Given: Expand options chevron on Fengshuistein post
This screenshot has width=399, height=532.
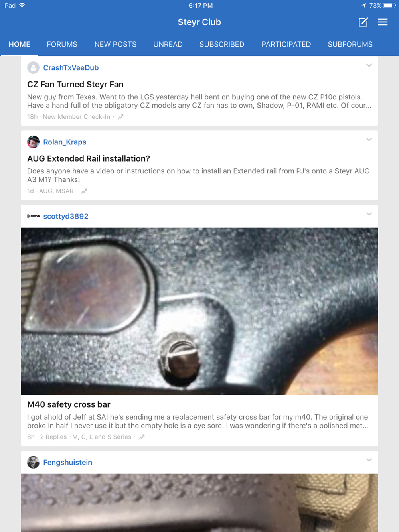Looking at the screenshot, I should tap(369, 460).
